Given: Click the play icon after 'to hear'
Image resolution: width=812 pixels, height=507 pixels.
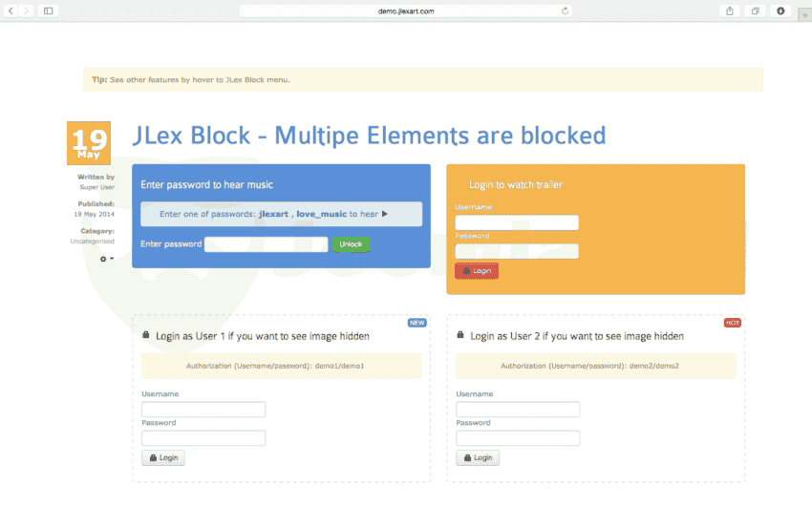Looking at the screenshot, I should 385,215.
